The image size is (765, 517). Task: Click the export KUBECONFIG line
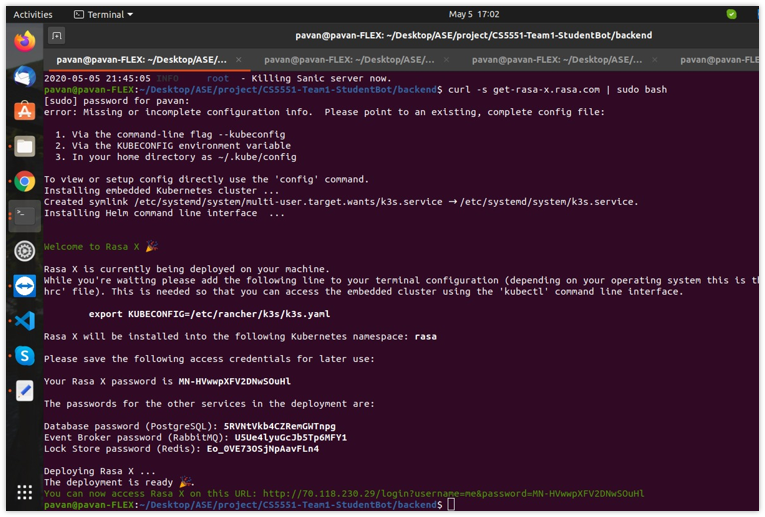(209, 314)
